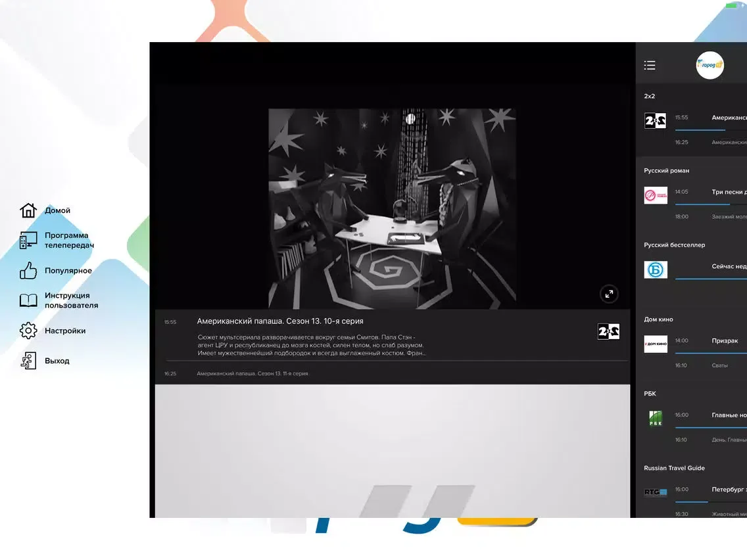The width and height of the screenshot is (747, 560).
Task: Open Программа телепередач menu label
Action: coord(69,240)
